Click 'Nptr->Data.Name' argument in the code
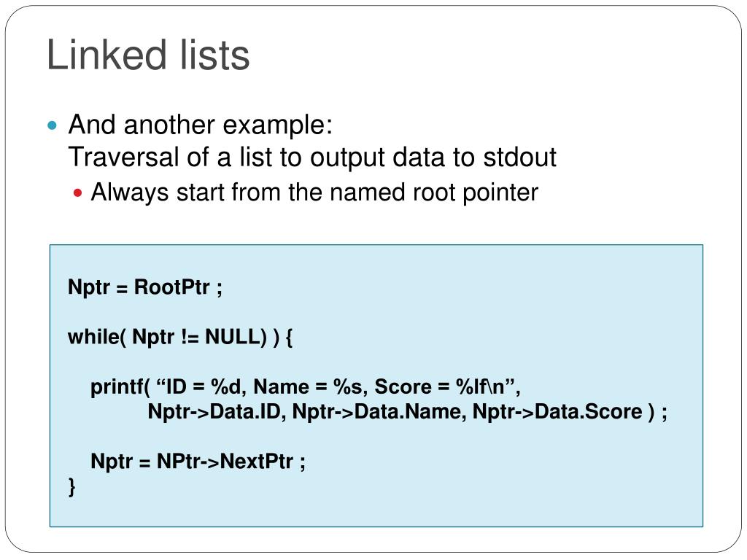This screenshot has width=747, height=560. tap(376, 412)
